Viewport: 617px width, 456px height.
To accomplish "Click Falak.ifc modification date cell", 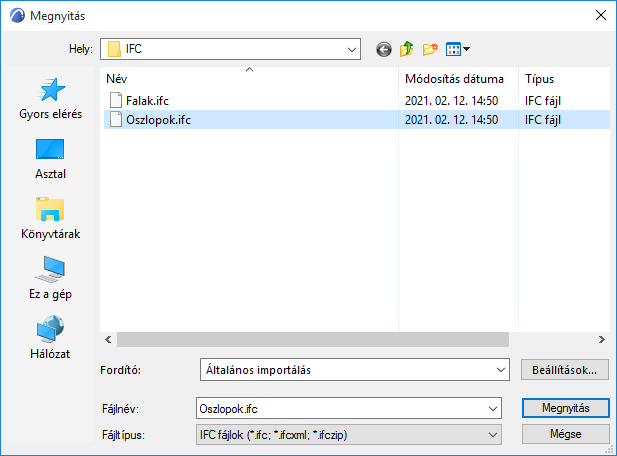I will (451, 101).
